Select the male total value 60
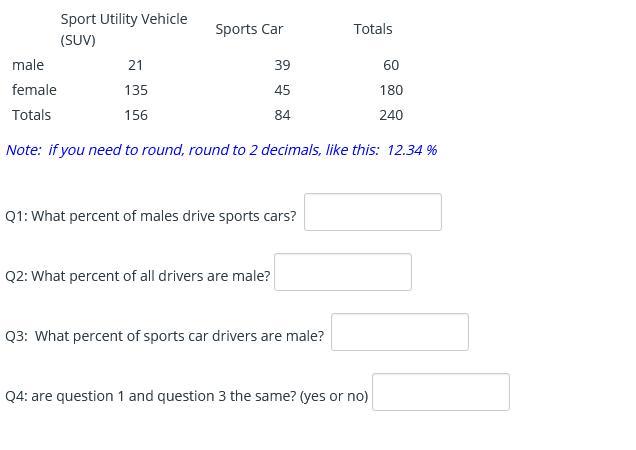Screen dimensions: 636x450 click(x=391, y=65)
